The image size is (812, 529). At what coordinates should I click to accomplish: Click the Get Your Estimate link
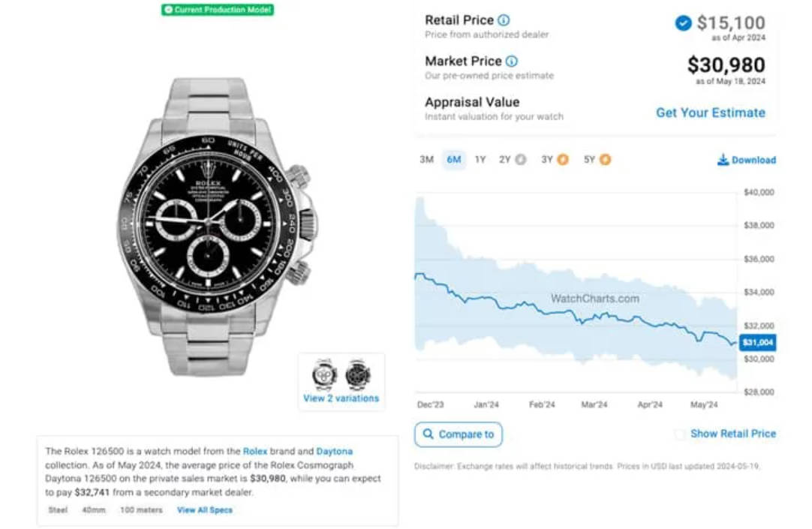711,113
